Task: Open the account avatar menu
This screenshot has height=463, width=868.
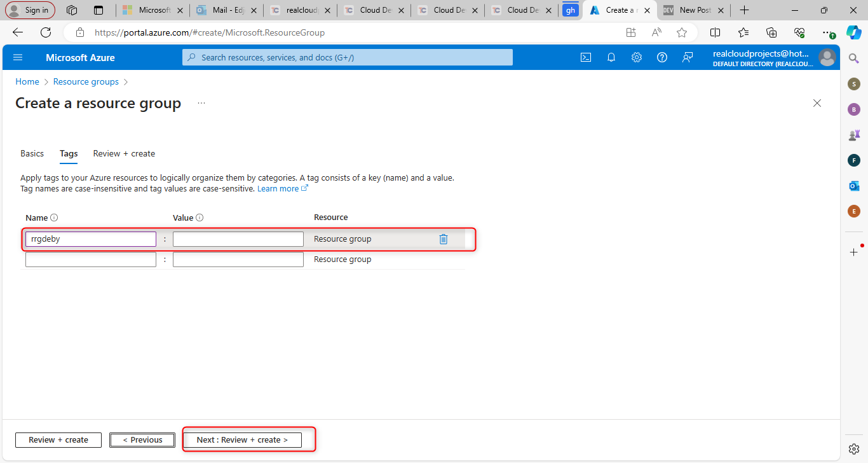Action: (x=827, y=57)
